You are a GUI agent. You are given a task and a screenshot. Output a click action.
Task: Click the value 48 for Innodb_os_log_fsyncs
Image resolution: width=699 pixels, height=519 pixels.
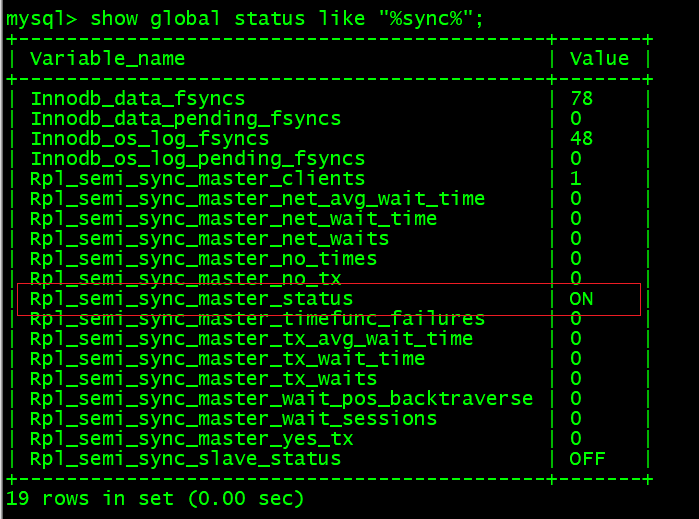pos(581,138)
